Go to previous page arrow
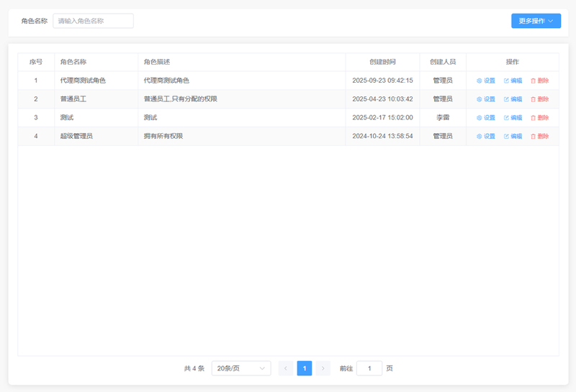Image resolution: width=576 pixels, height=392 pixels. click(286, 368)
